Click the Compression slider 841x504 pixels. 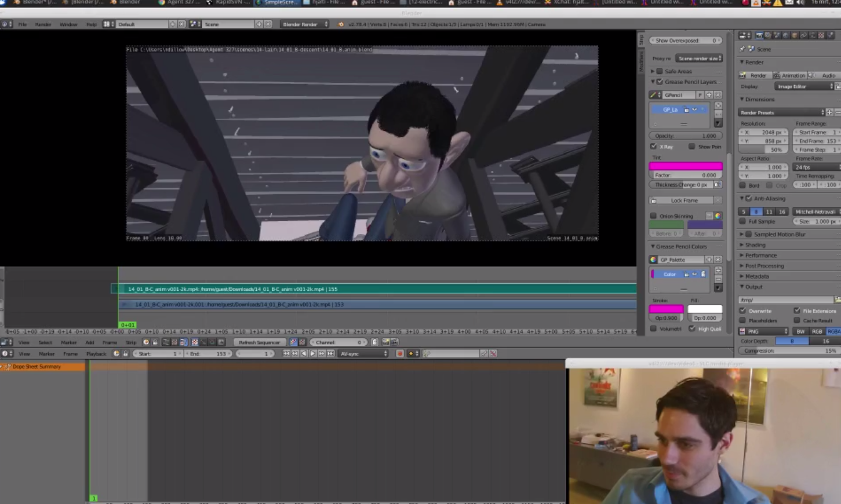pos(789,351)
